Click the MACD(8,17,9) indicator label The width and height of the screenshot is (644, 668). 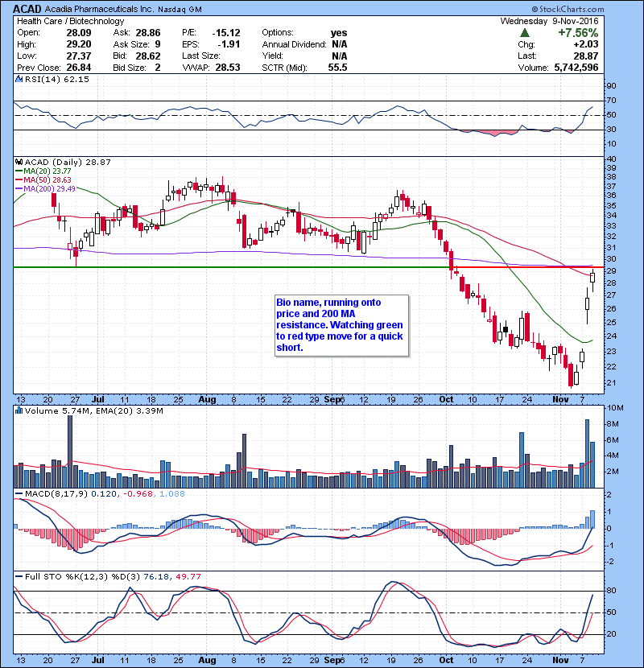pos(56,493)
